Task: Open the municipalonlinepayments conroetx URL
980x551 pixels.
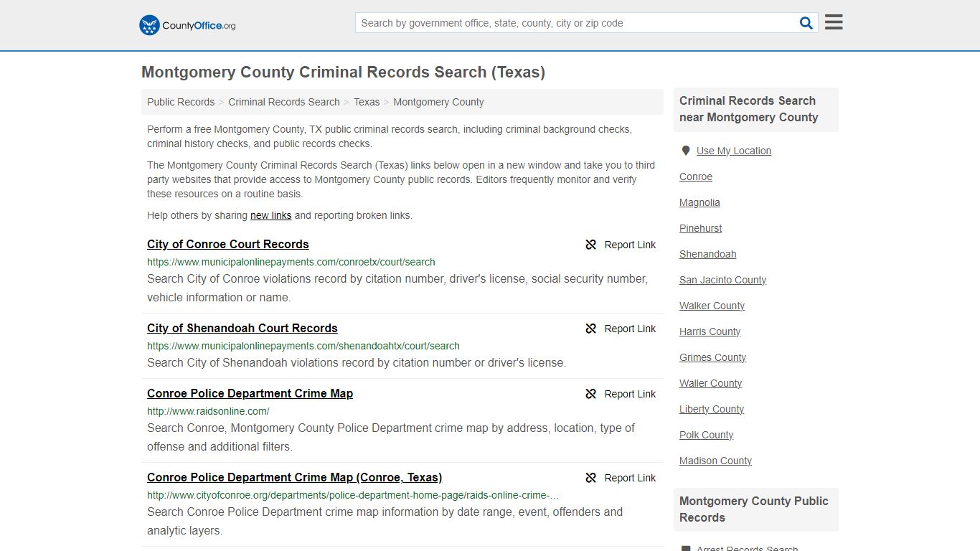Action: (x=291, y=262)
